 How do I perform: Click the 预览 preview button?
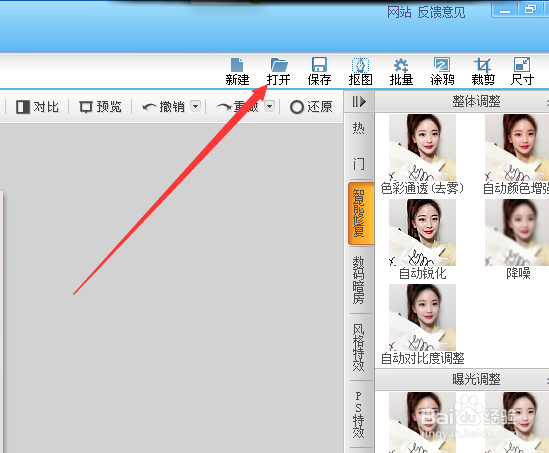coord(100,107)
